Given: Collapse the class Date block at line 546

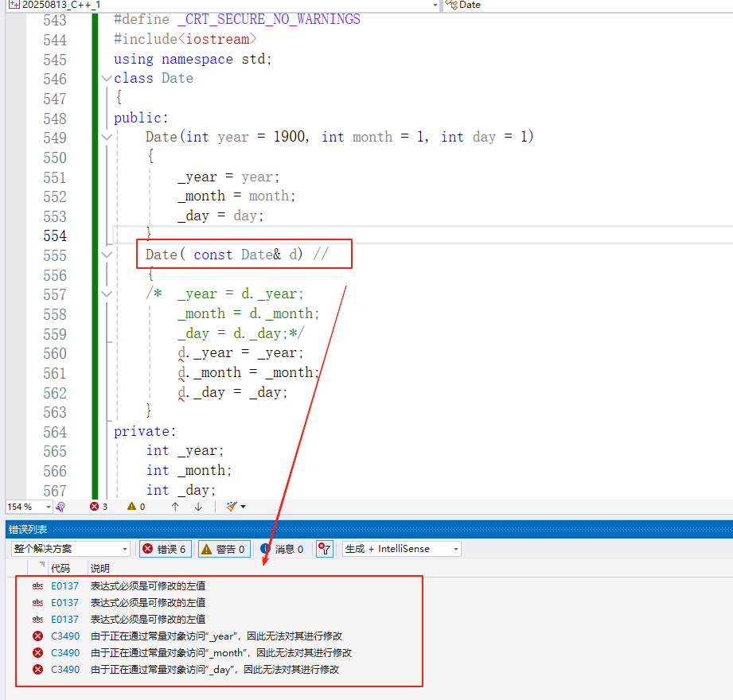Looking at the screenshot, I should tap(107, 79).
